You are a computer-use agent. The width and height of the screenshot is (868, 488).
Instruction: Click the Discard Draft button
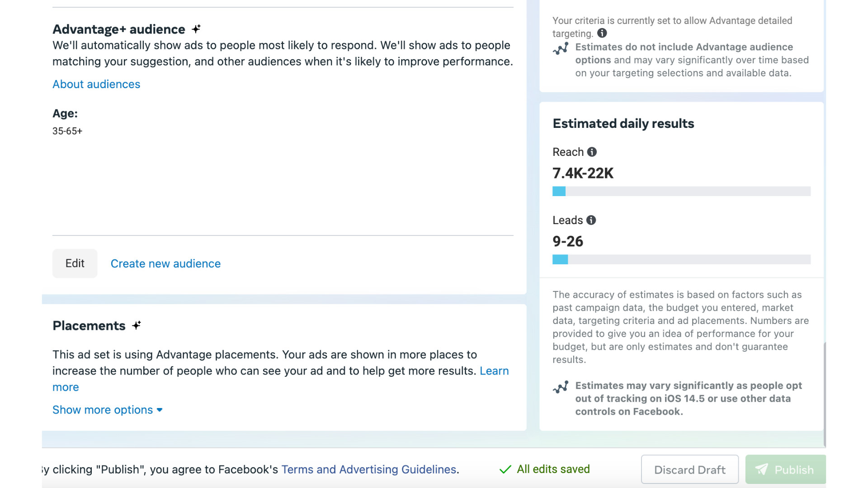690,469
